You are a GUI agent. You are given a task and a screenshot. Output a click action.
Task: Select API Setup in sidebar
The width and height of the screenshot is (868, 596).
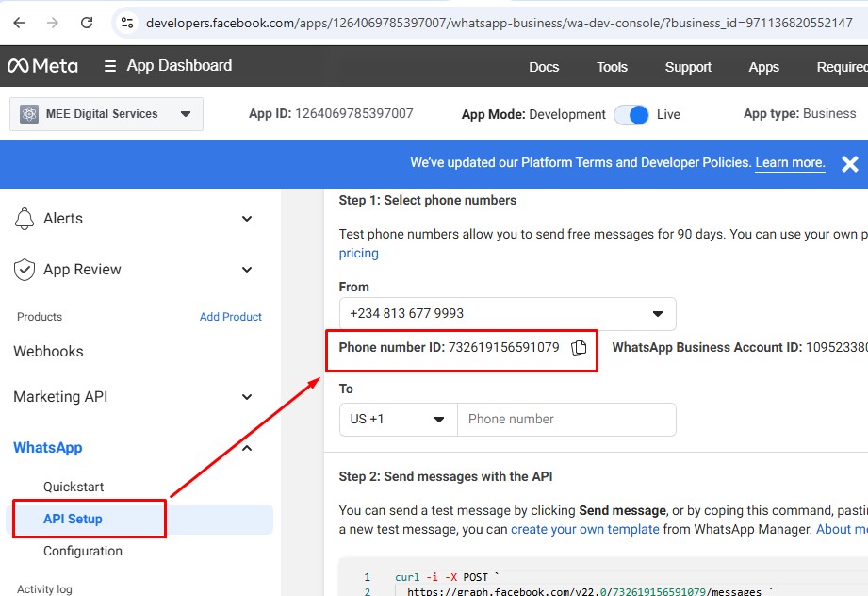(x=139, y=519)
